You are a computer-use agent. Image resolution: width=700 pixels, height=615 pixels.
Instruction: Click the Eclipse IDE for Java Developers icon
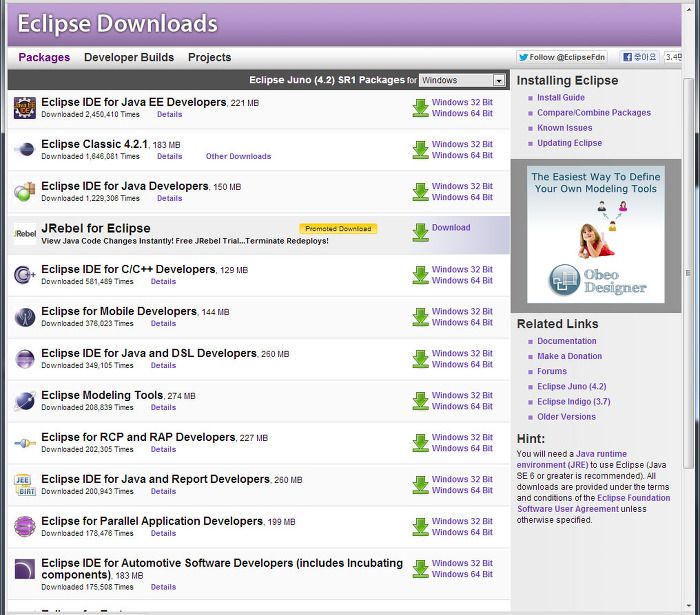(x=25, y=191)
